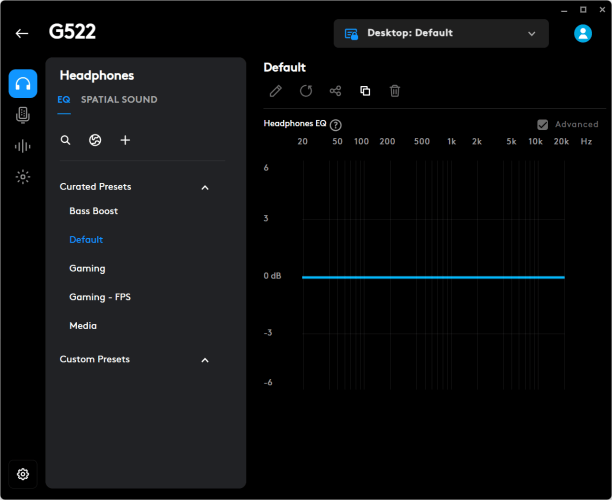Click the Curated Presets heading
The image size is (612, 500).
click(95, 187)
